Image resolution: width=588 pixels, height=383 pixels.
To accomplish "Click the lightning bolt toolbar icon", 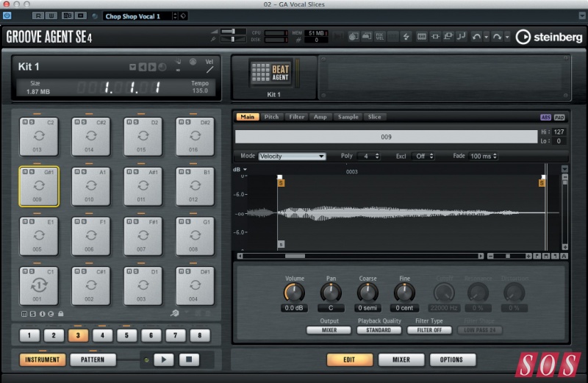I will [x=406, y=36].
